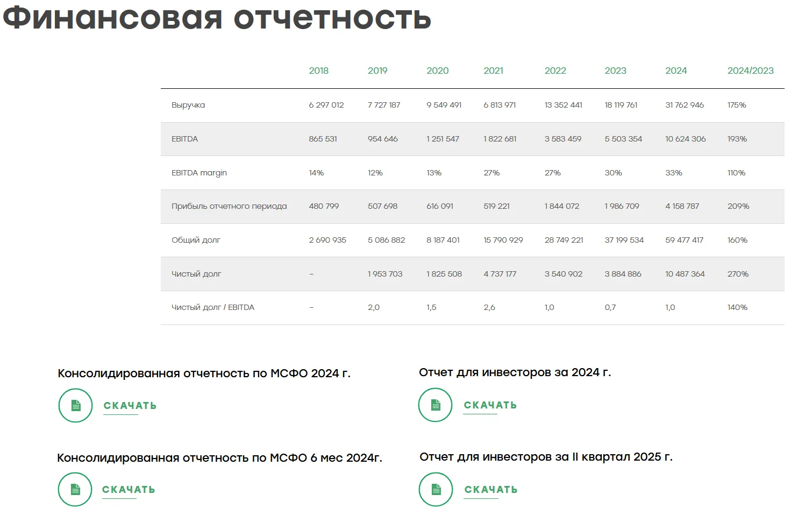Click the Чистый долг / EBITDA 2021 value 2,6

tap(489, 307)
